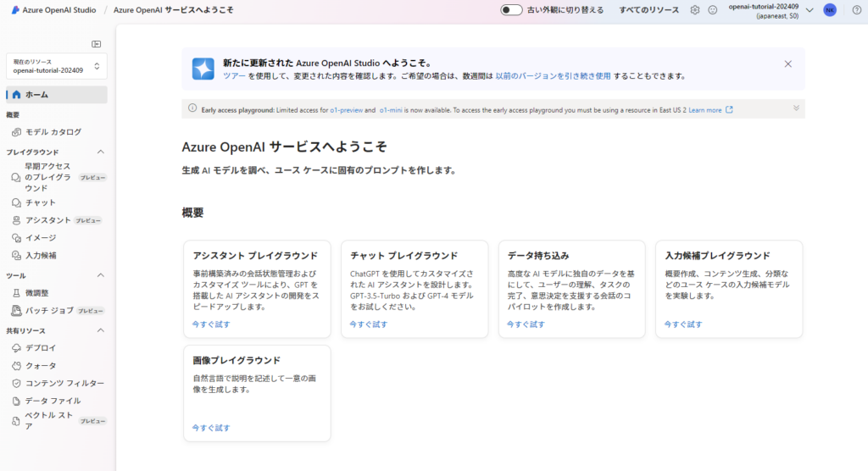
Task: Toggle 古い外観に切り替える switch
Action: click(511, 10)
